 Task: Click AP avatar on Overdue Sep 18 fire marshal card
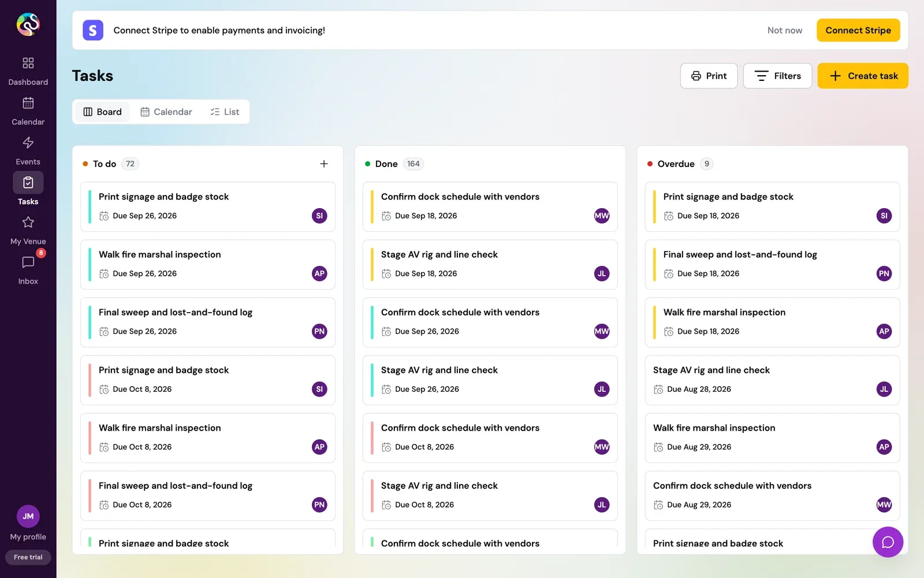[x=884, y=331]
